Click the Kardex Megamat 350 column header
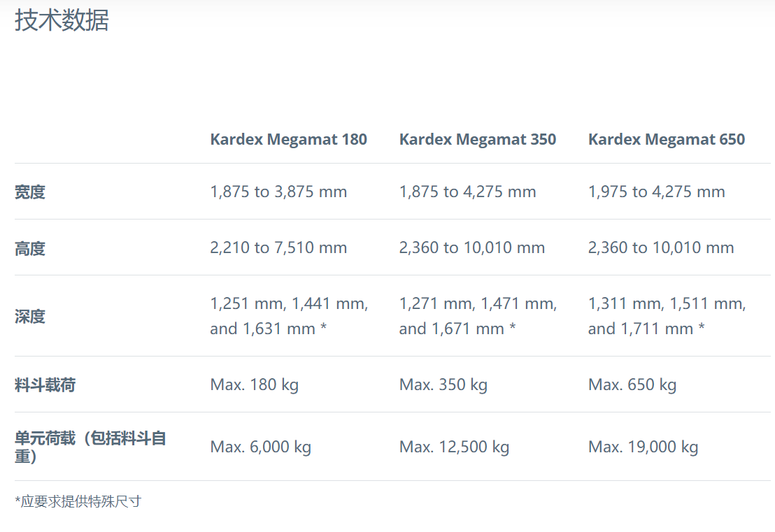Viewport: 775px width, 532px height. pyautogui.click(x=477, y=139)
